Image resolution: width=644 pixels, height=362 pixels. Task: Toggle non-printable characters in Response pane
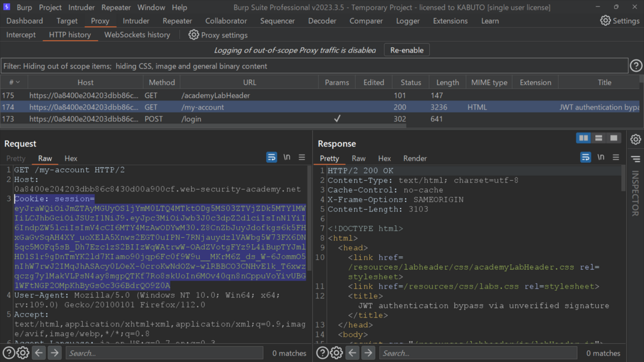pyautogui.click(x=601, y=157)
